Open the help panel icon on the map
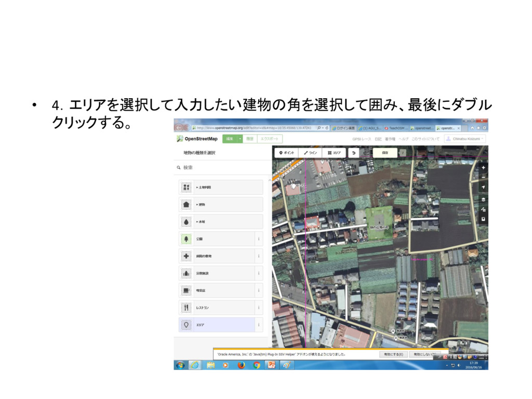This screenshot has width=532, height=399. pyautogui.click(x=483, y=219)
